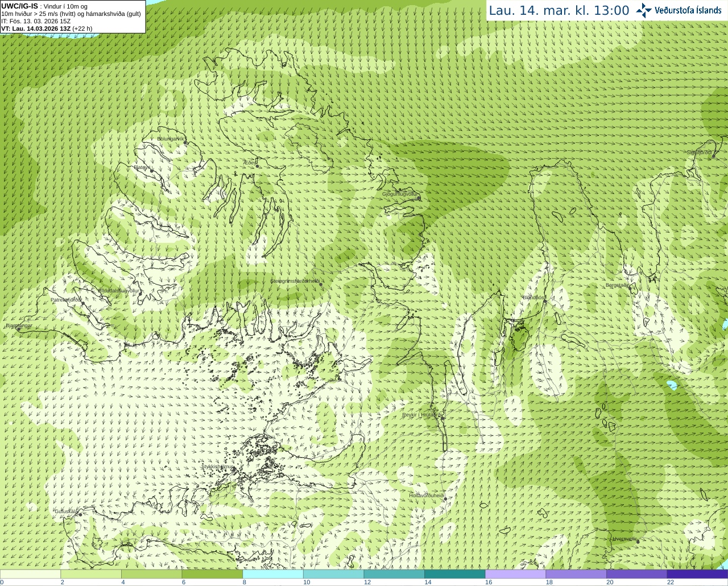The image size is (728, 586).
Task: Click the Steingrímsfjarðarheiði station label
Action: (295, 281)
